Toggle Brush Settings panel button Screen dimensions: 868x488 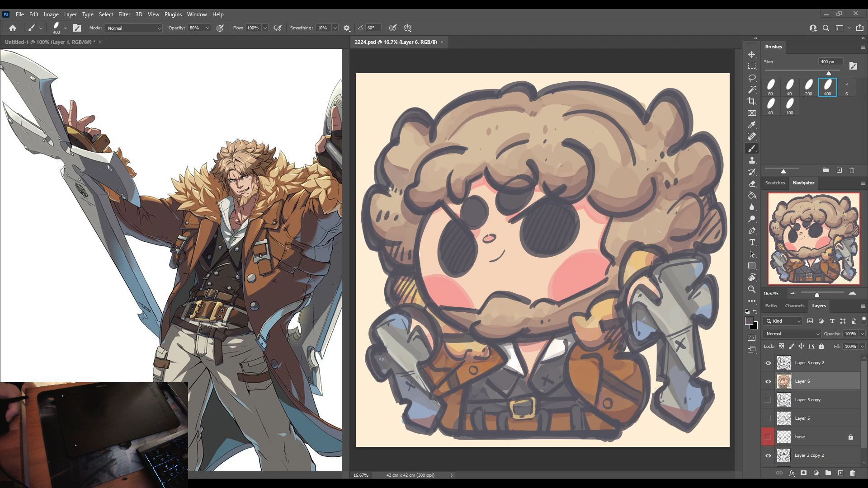click(x=77, y=28)
